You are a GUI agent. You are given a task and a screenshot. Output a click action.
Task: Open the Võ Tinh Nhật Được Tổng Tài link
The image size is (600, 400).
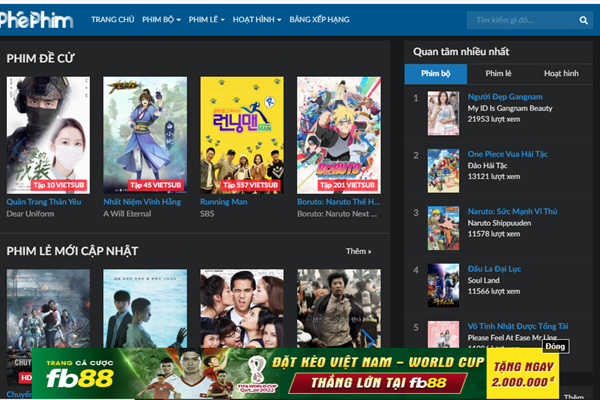(517, 326)
